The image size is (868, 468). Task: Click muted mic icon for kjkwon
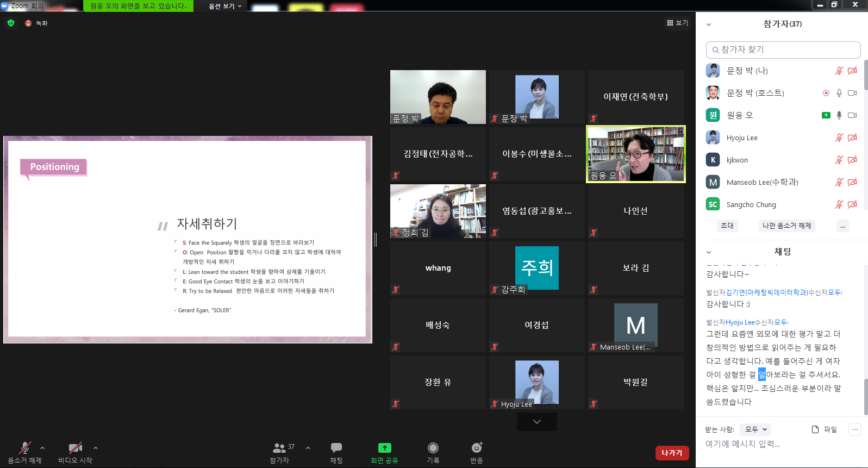click(839, 160)
